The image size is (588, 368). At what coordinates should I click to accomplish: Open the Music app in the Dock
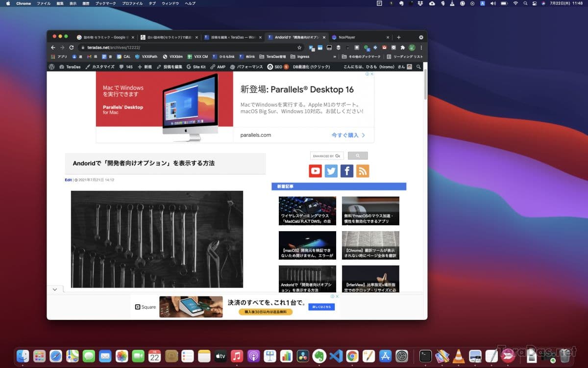click(x=237, y=356)
